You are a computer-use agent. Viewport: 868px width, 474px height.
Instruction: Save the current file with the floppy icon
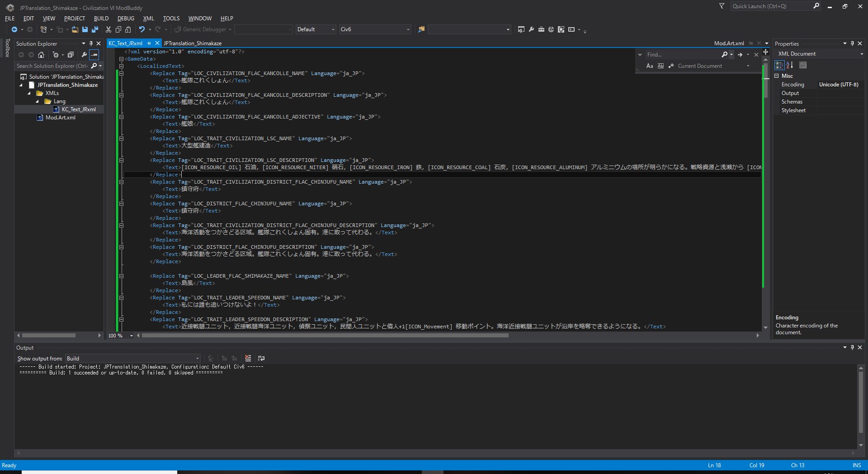[x=85, y=29]
